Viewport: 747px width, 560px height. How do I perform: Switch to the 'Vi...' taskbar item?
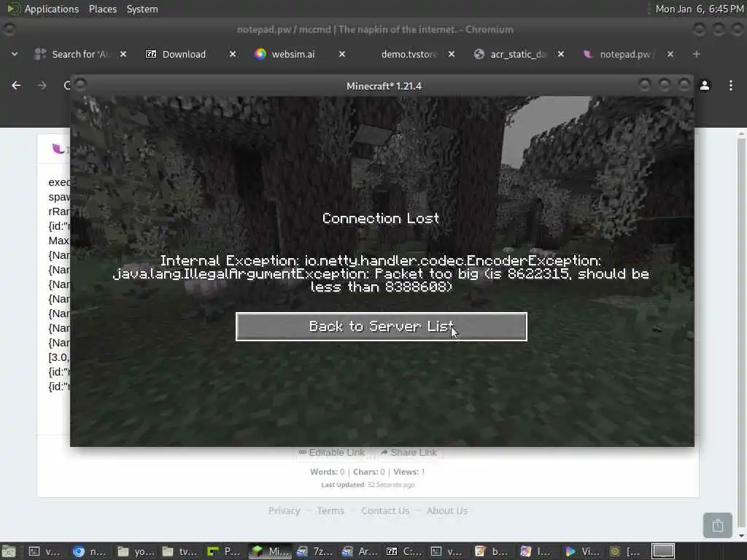click(581, 551)
